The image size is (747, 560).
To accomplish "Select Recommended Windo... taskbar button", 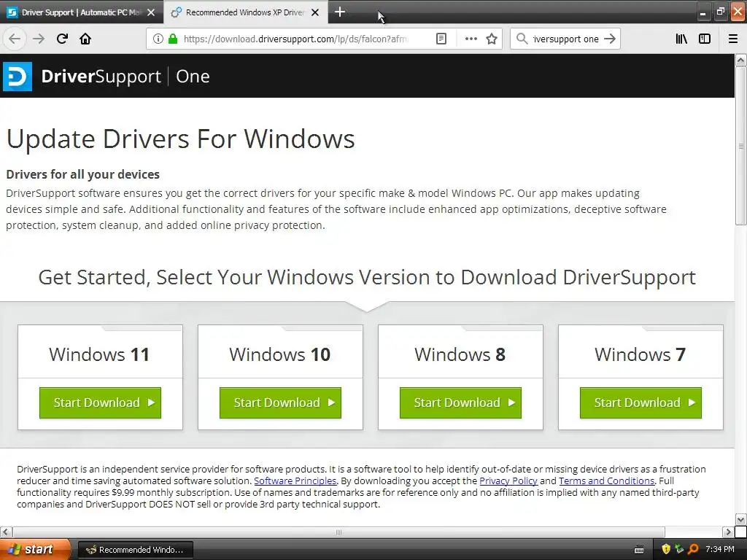I will (135, 550).
